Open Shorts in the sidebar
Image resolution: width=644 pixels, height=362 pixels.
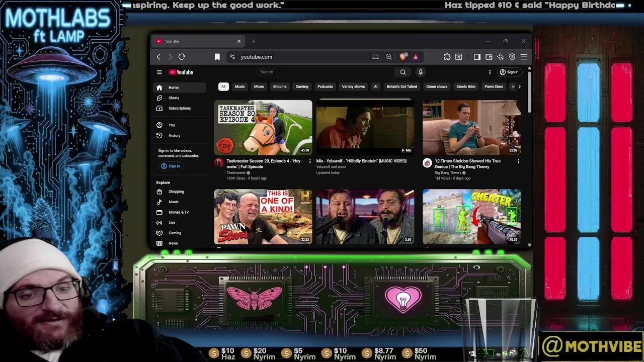pos(180,98)
